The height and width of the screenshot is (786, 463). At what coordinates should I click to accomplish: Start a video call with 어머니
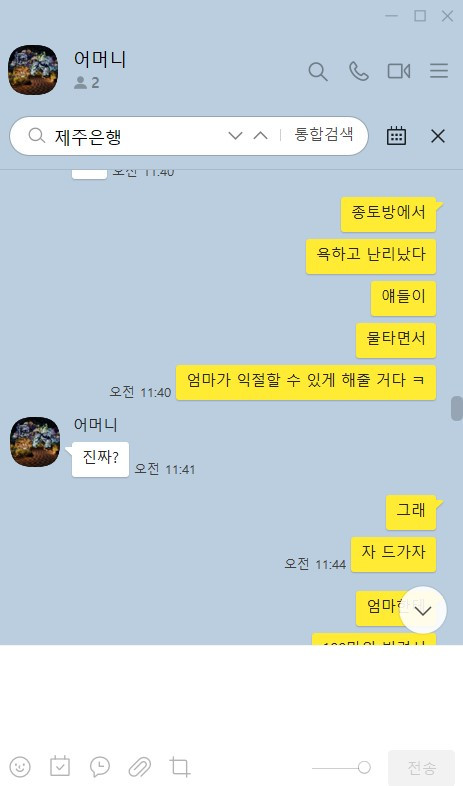click(x=399, y=71)
